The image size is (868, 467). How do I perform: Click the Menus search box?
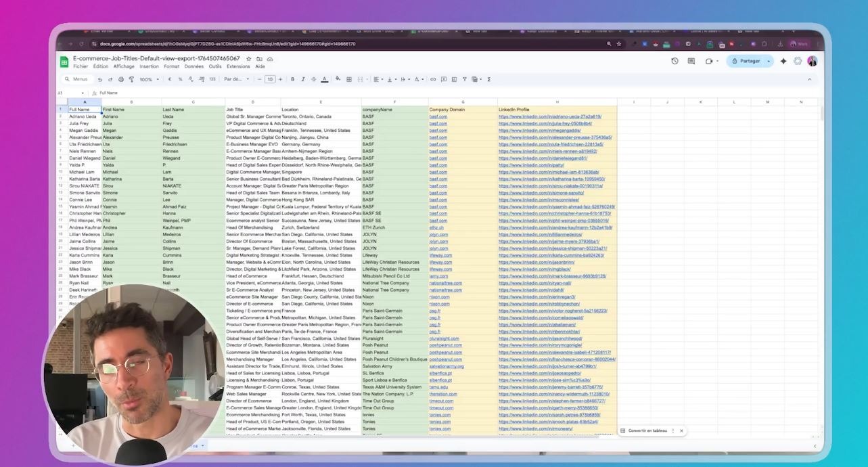point(76,79)
